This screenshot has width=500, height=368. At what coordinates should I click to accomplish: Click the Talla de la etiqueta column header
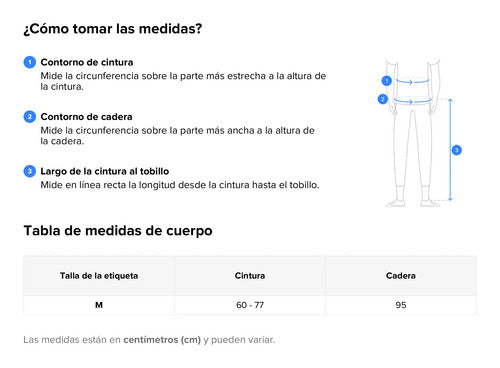[99, 276]
